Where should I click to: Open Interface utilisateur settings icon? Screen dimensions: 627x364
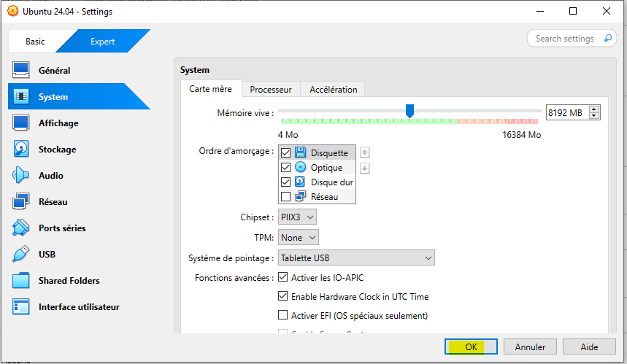(x=21, y=307)
